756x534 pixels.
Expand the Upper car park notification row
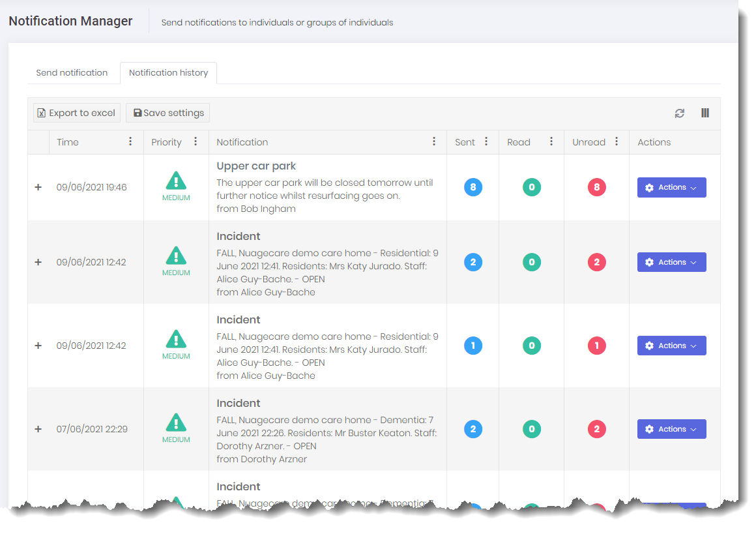38,187
